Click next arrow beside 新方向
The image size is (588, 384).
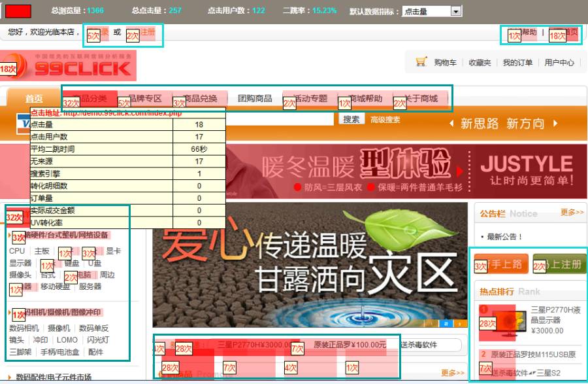(555, 123)
